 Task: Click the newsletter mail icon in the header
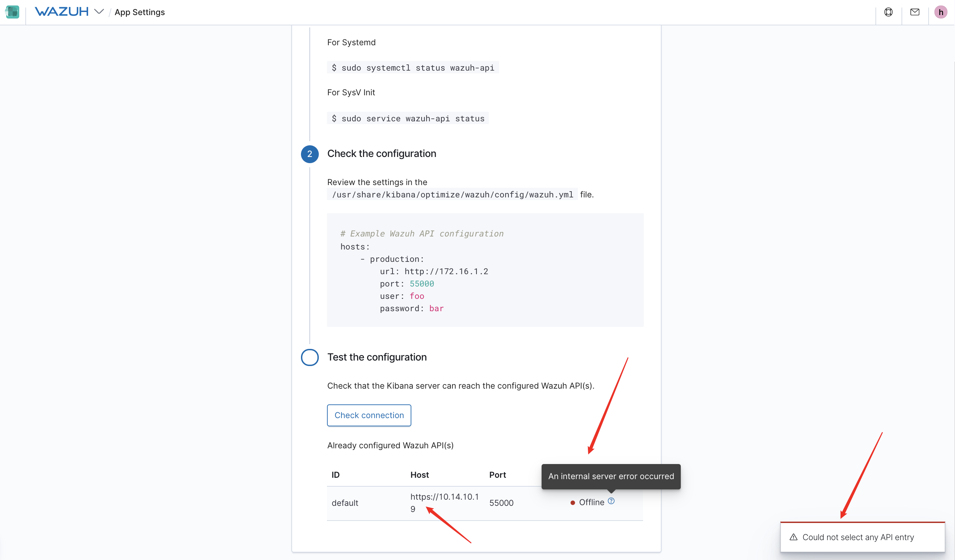click(915, 12)
